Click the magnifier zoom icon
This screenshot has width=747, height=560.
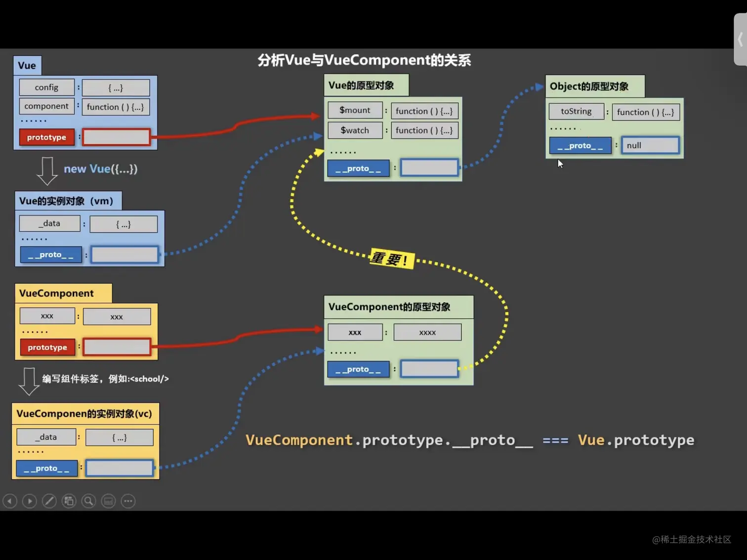tap(88, 501)
